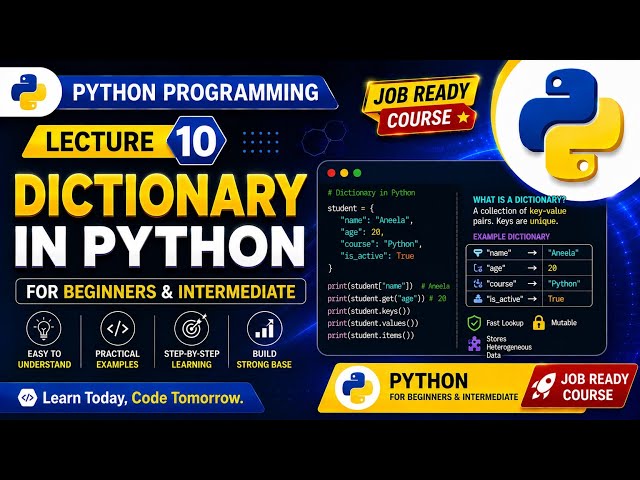Click small FOR BEGINNERS & INTERMEDIATE in yellow banner
Image resolution: width=640 pixels, height=480 pixels.
pyautogui.click(x=453, y=397)
